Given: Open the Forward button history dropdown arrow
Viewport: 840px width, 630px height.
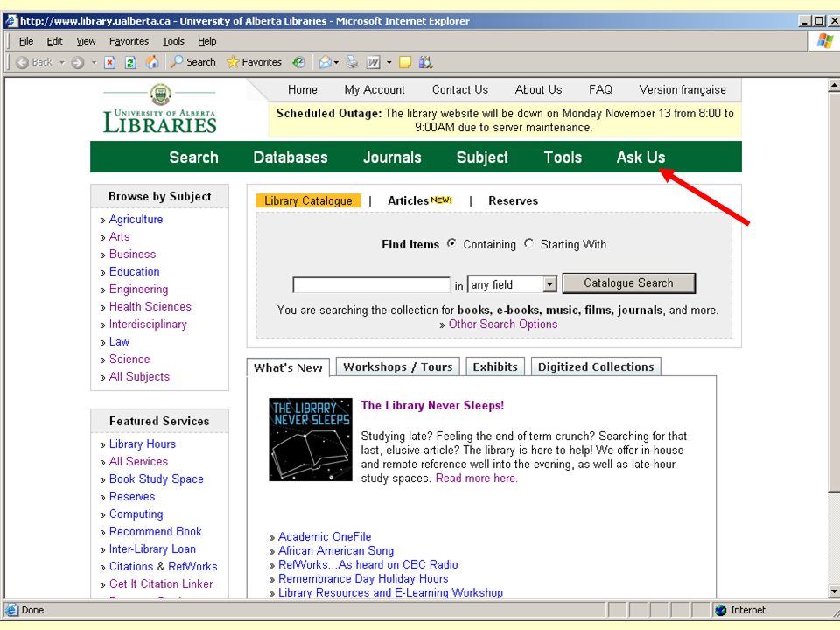Looking at the screenshot, I should coord(94,63).
